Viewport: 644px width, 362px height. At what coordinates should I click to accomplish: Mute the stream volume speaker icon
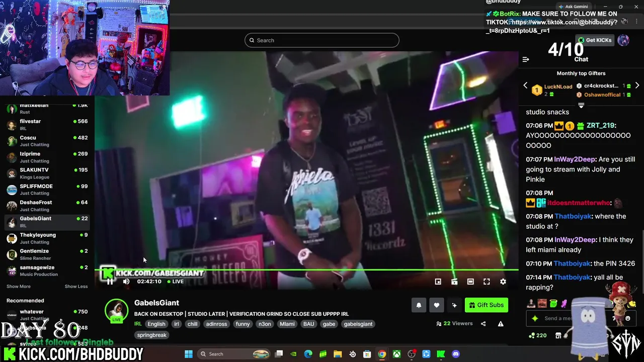[126, 282]
